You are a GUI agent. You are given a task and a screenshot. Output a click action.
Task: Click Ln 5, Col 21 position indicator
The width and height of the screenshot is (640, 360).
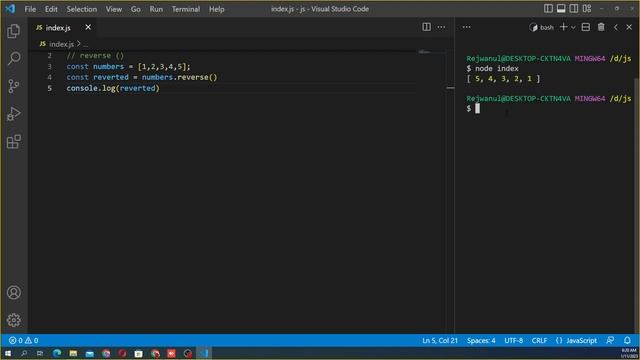pos(440,340)
